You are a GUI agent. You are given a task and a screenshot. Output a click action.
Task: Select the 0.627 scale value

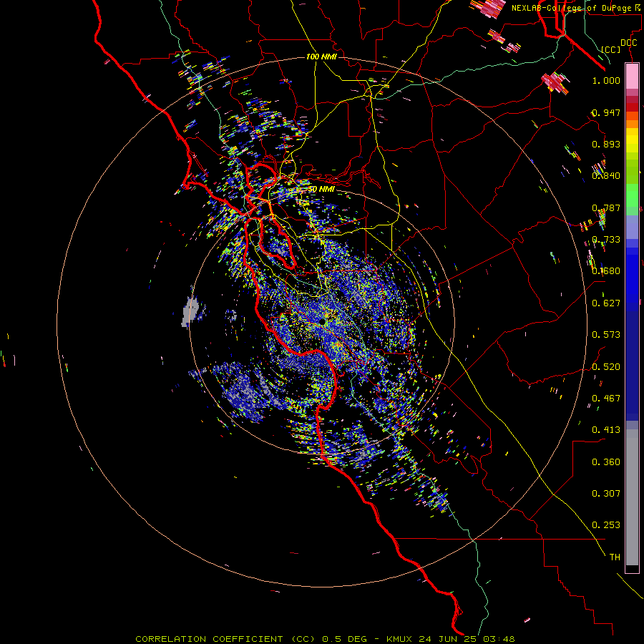coord(606,303)
